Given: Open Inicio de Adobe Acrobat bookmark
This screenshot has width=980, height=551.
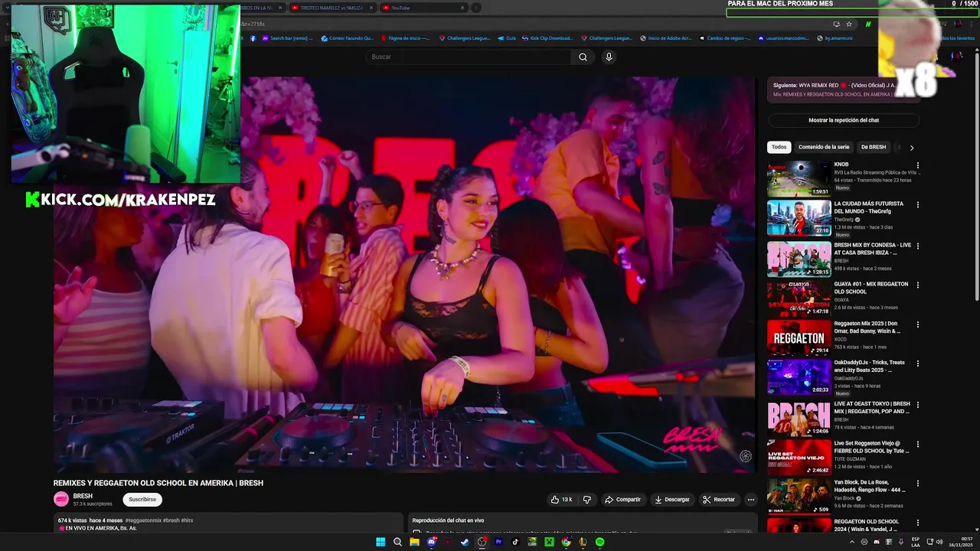Looking at the screenshot, I should [665, 37].
